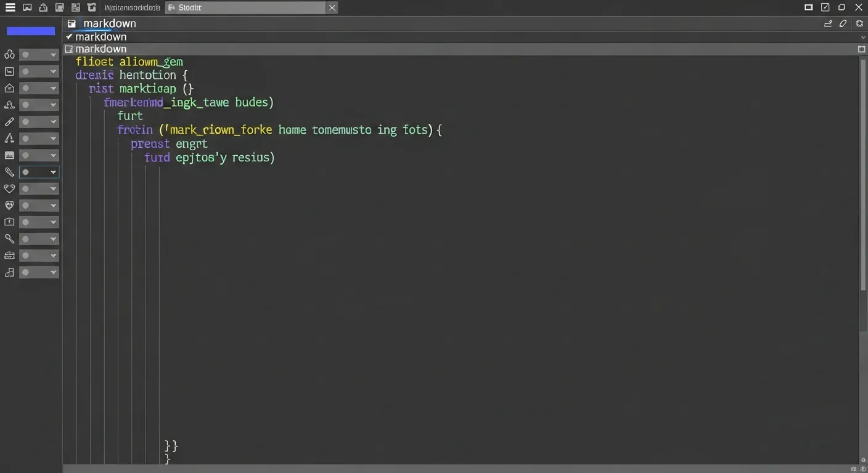Click the split grid icon in the top toolbar
Viewport: 868px width, 473px height.
coord(75,7)
